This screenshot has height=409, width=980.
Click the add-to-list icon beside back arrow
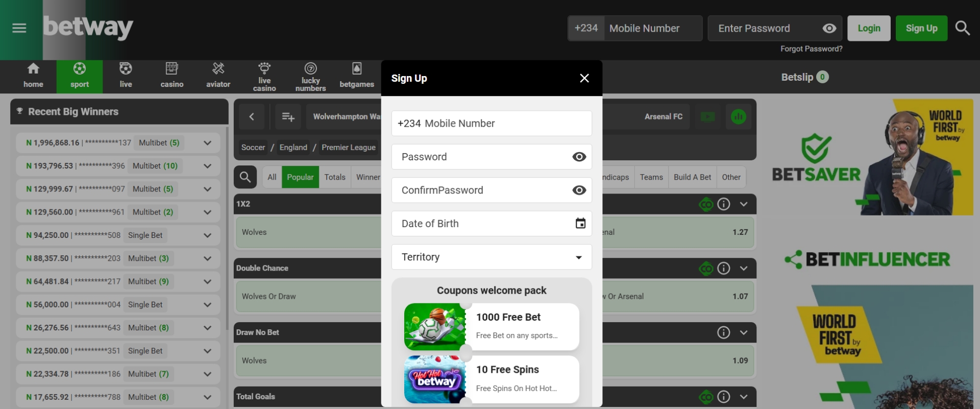click(288, 117)
